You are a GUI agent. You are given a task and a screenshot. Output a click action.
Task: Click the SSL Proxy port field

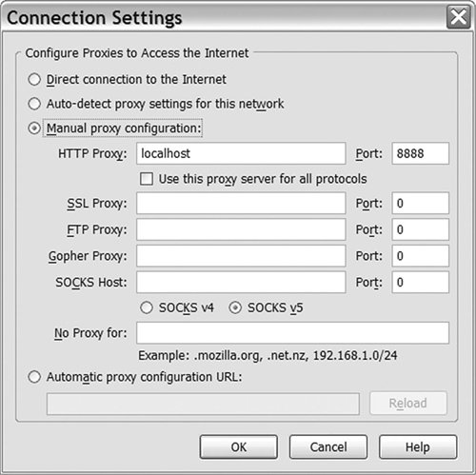click(x=421, y=203)
